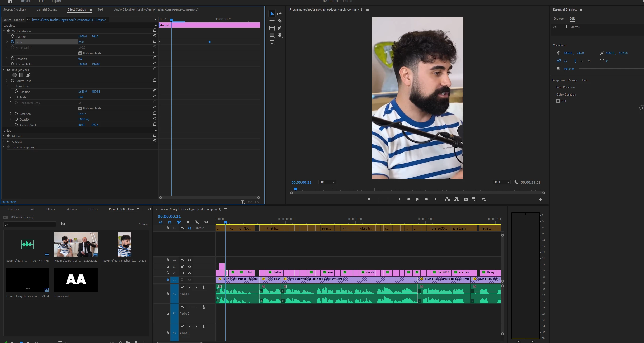Viewport: 644px width, 343px height.
Task: Select the Hand tool
Action: coord(280,35)
